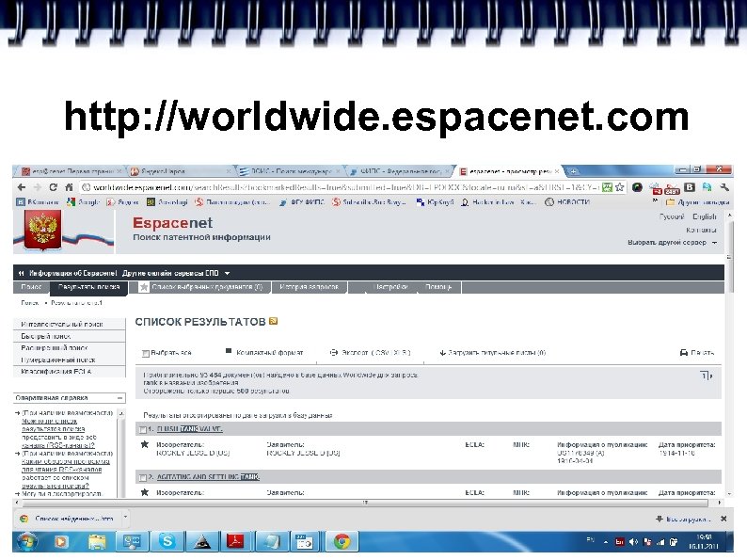Click the star icon in result 2 AGITATING AND SETTLING TANK
Image resolution: width=747 pixels, height=560 pixels.
coord(145,492)
